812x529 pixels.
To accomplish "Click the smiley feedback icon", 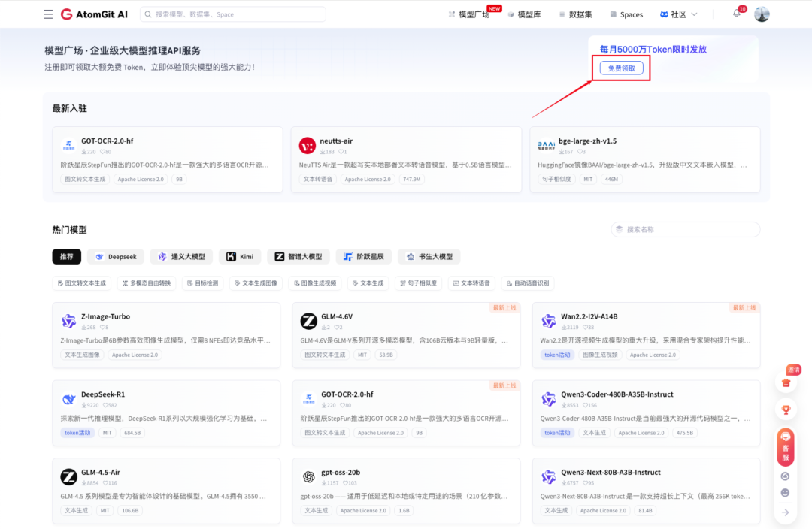I will tap(785, 493).
